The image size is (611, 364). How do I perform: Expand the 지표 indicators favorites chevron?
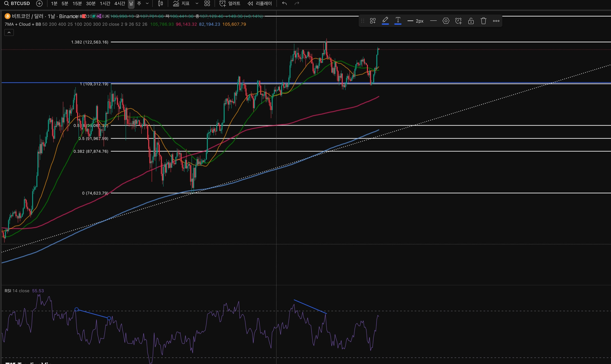pos(197,3)
